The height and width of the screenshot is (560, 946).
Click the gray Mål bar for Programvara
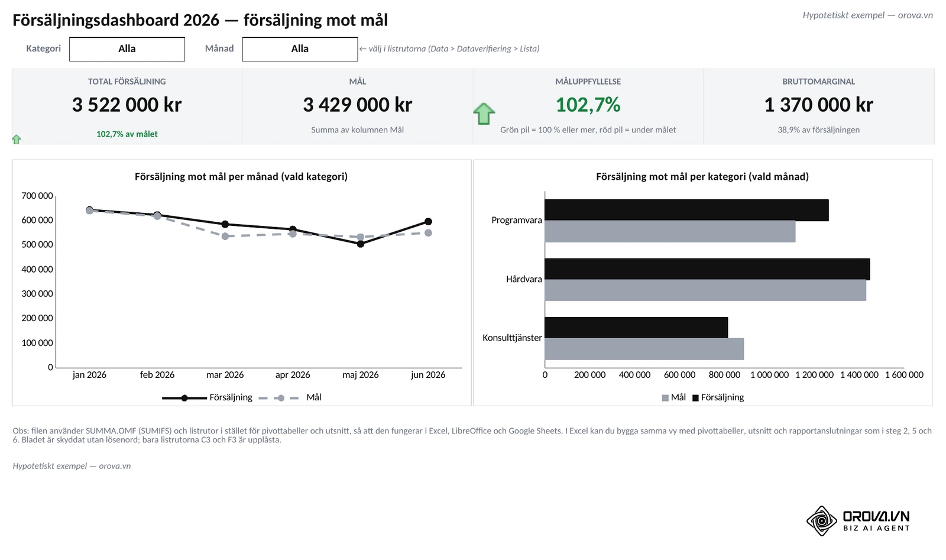(670, 231)
